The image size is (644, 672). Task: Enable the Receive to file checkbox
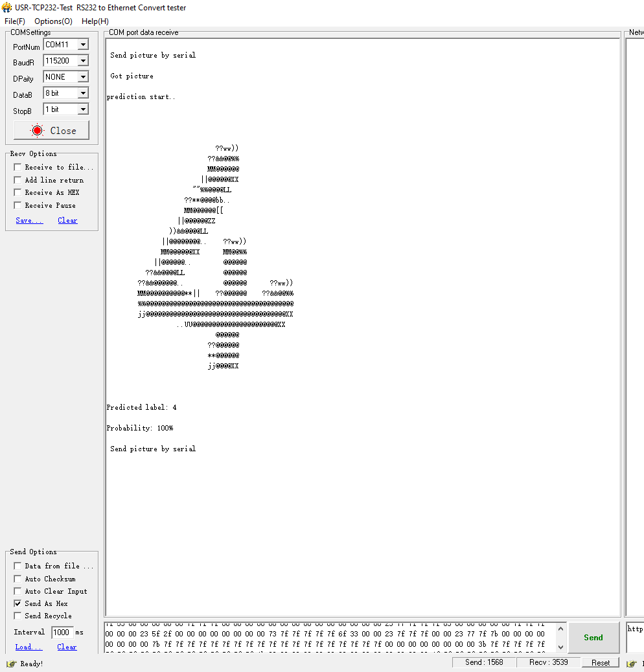tap(17, 167)
